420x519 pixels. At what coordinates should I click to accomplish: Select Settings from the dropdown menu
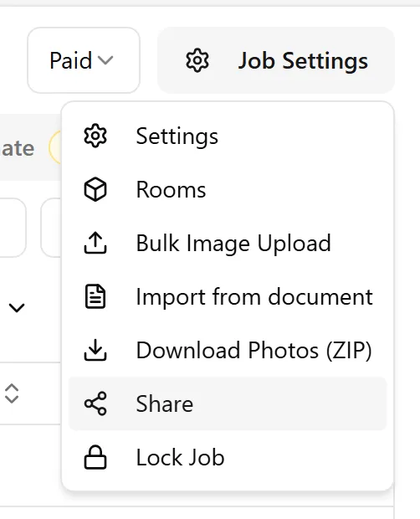click(x=228, y=136)
